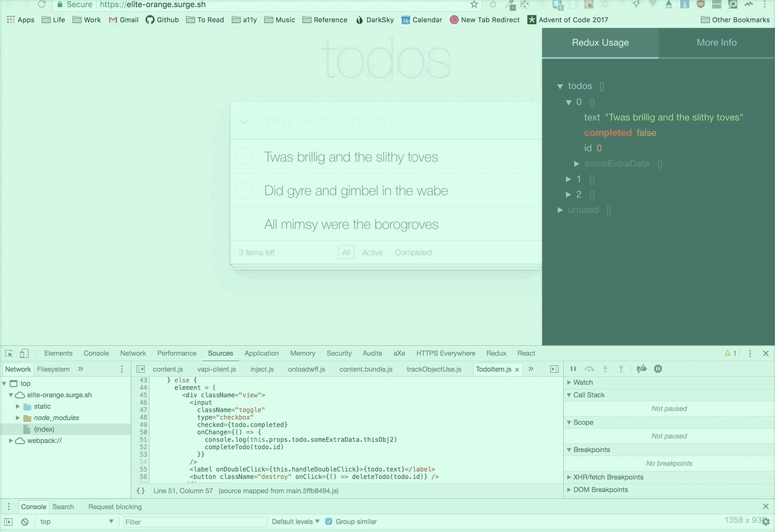Viewport: 775px width, 532px height.
Task: Expand the node_modules folder
Action: coord(18,418)
